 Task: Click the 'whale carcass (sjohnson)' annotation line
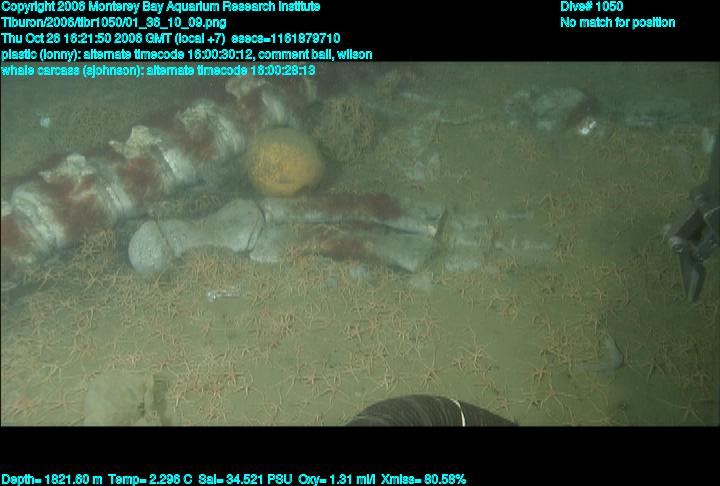point(158,71)
